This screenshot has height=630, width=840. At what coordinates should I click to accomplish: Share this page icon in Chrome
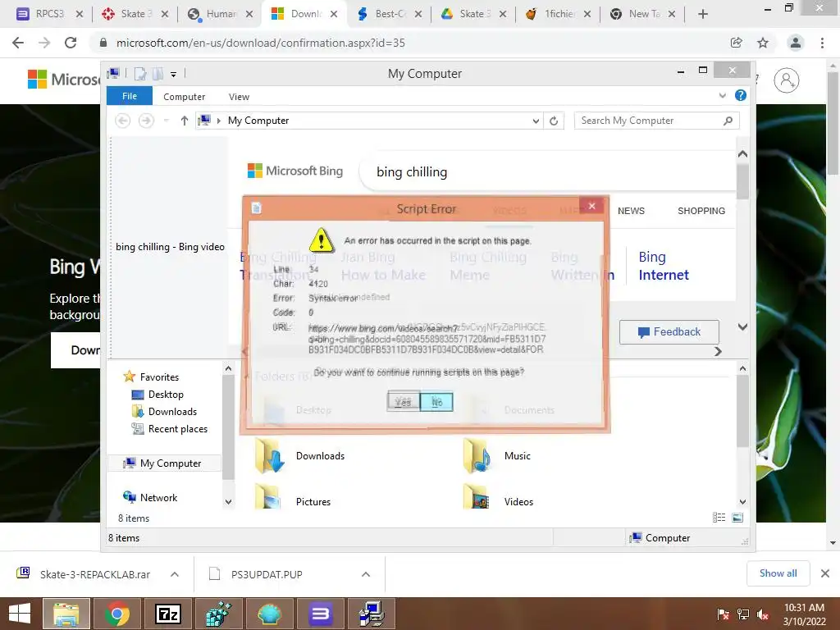[x=737, y=43]
